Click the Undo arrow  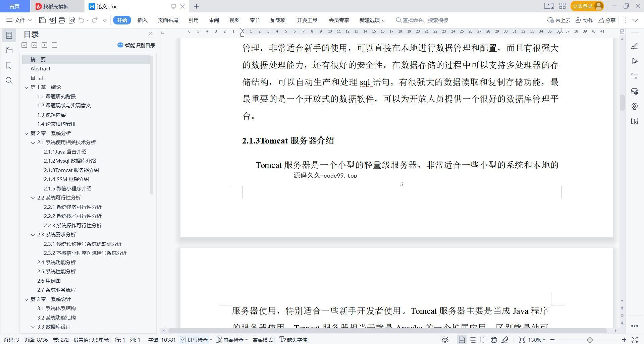(x=81, y=20)
